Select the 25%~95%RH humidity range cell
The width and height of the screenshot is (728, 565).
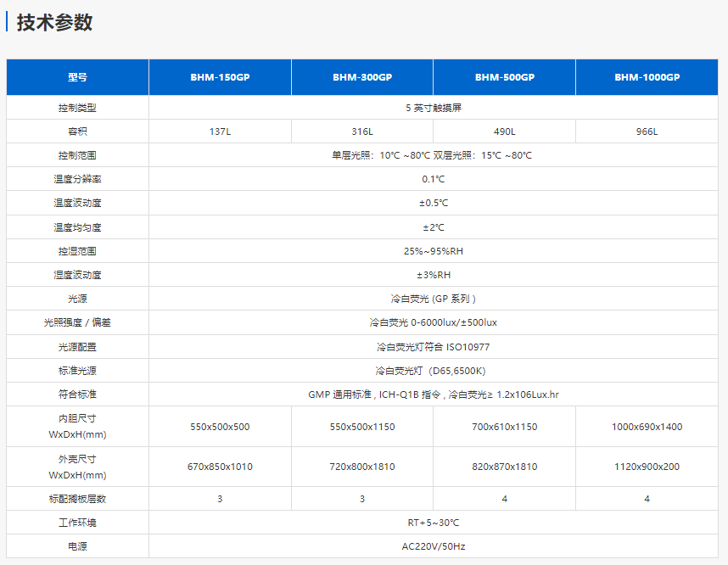click(x=434, y=251)
